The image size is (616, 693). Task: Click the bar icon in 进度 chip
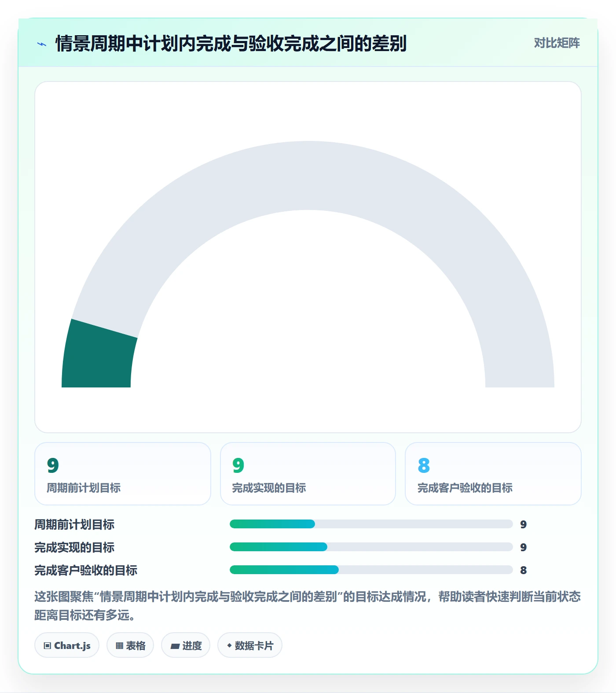pos(175,646)
